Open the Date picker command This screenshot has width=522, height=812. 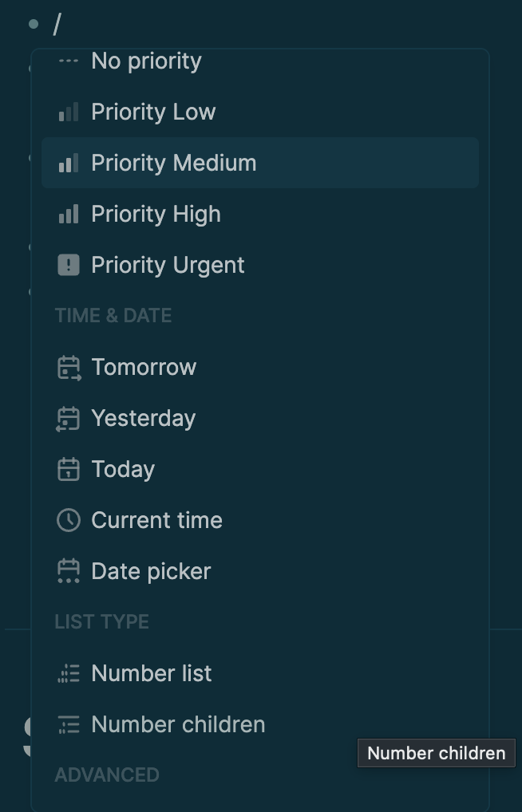(x=151, y=571)
